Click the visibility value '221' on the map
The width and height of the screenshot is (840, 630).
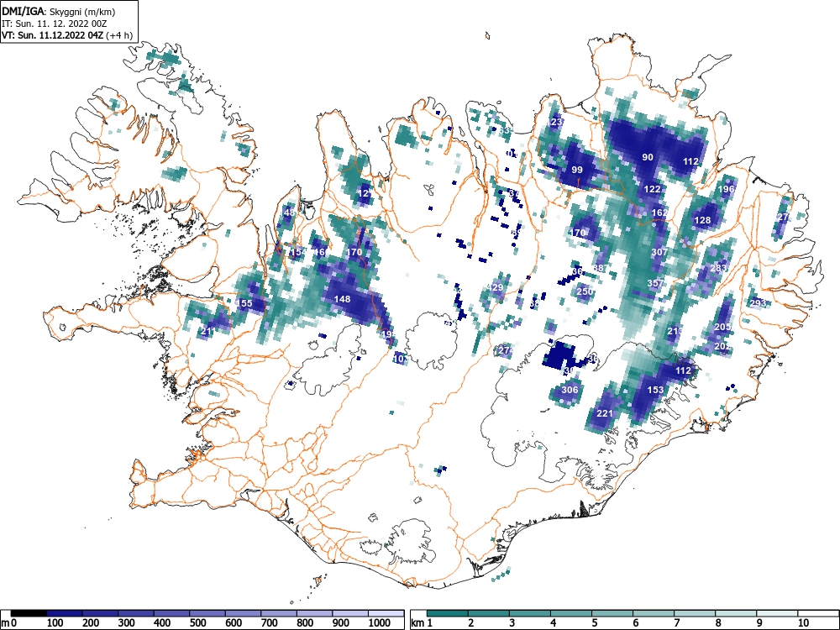click(604, 413)
